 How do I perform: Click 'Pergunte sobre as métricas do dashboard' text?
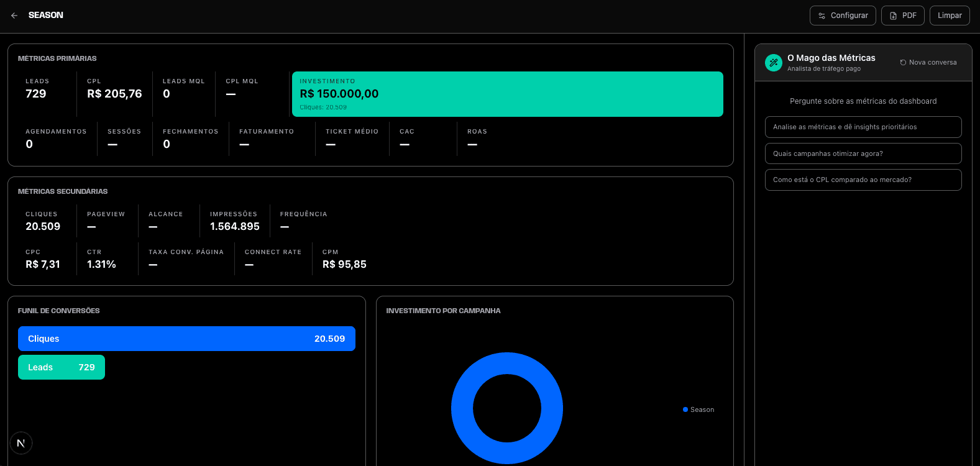point(863,101)
